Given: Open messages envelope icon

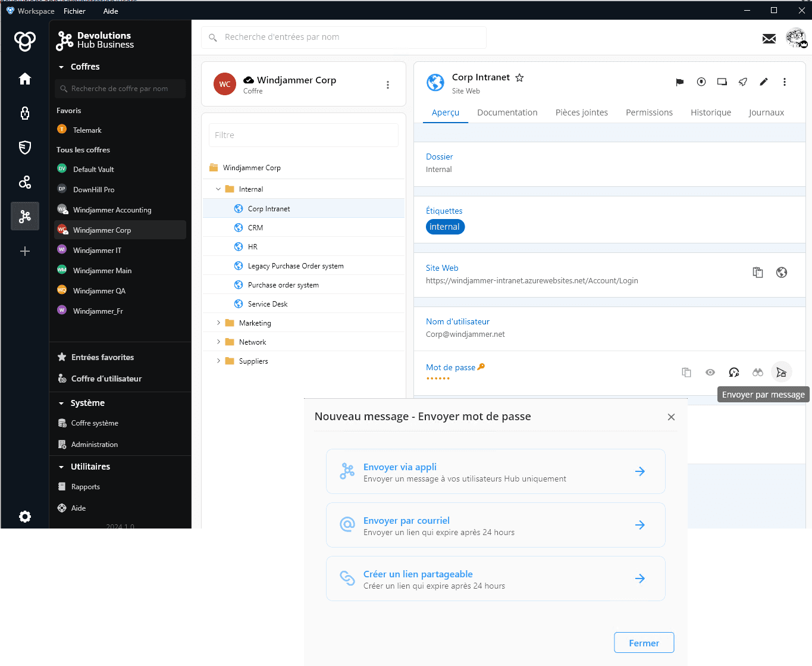Looking at the screenshot, I should pyautogui.click(x=769, y=39).
